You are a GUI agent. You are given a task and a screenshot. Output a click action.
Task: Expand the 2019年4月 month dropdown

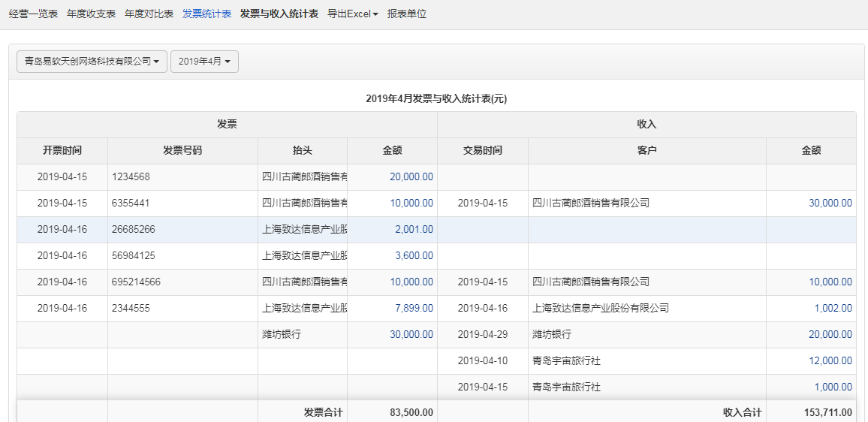click(x=204, y=62)
